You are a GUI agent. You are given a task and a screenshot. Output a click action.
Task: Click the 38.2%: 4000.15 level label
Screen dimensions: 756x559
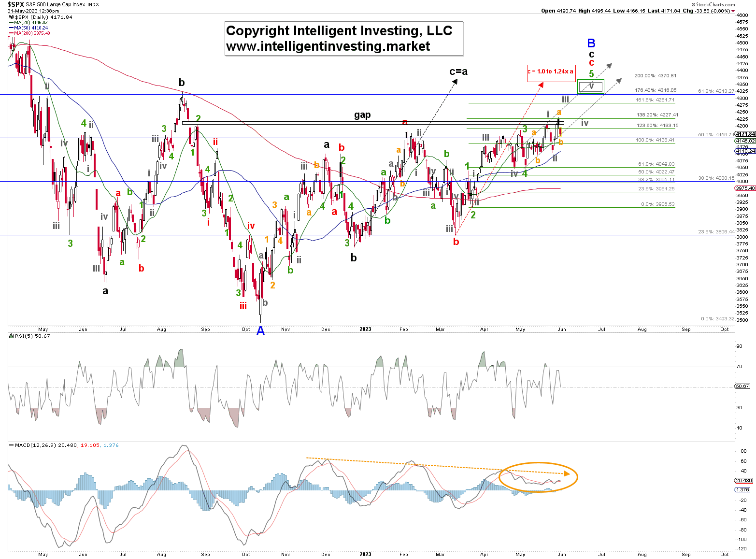716,178
